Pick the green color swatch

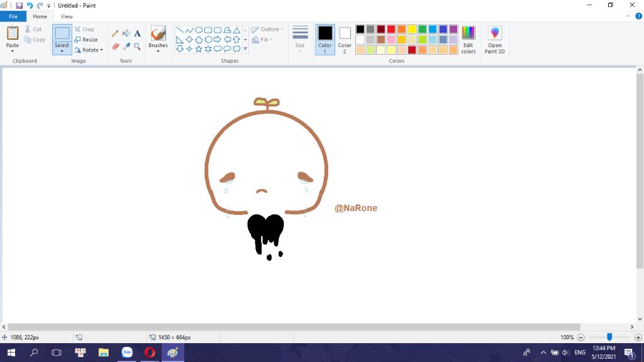click(422, 29)
